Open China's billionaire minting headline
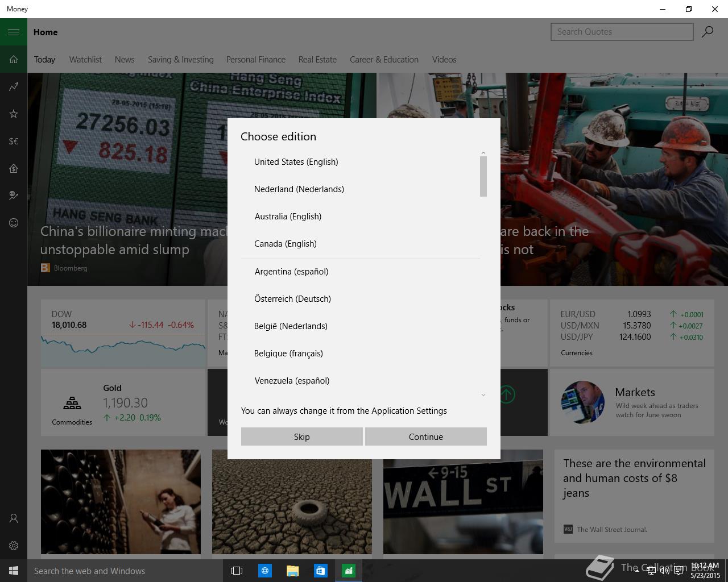Viewport: 728px width, 582px height. coord(134,240)
